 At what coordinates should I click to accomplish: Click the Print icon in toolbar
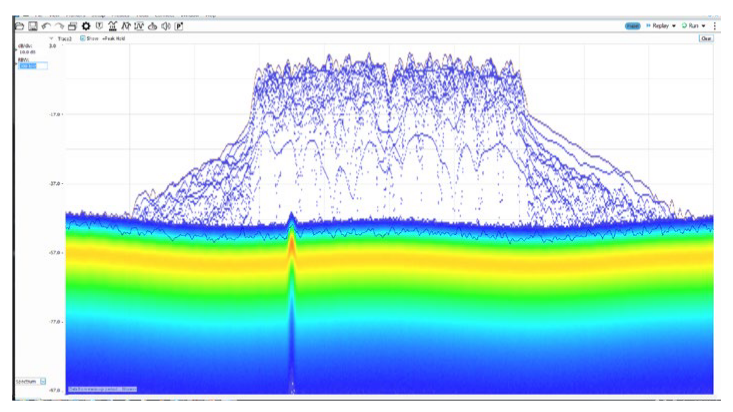73,25
